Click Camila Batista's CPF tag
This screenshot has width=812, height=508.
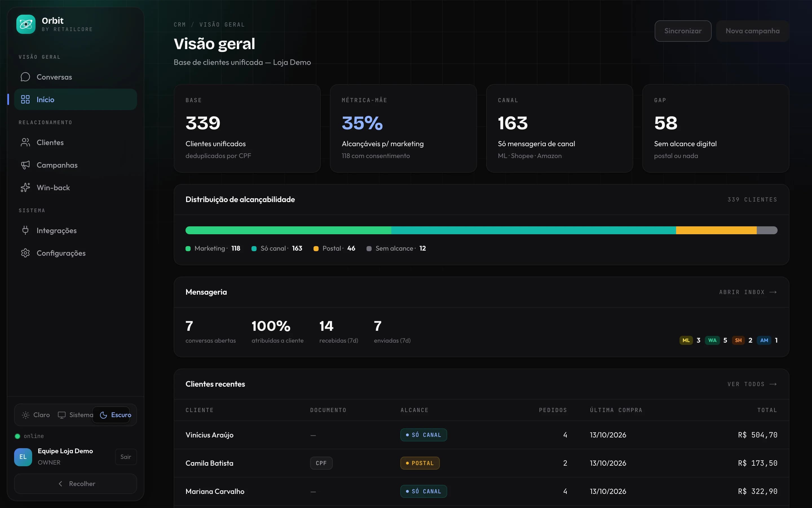coord(321,463)
